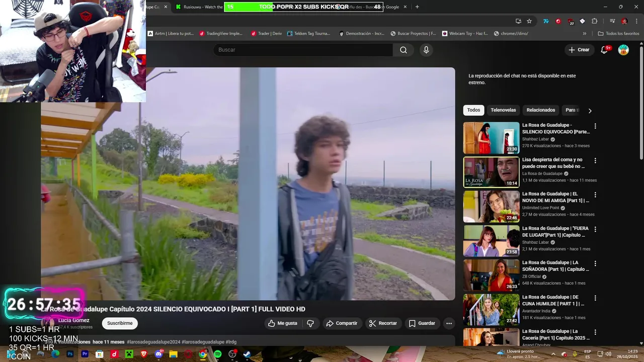Open the Chrome extensions puzzle menu
This screenshot has height=362, width=644.
[595, 21]
